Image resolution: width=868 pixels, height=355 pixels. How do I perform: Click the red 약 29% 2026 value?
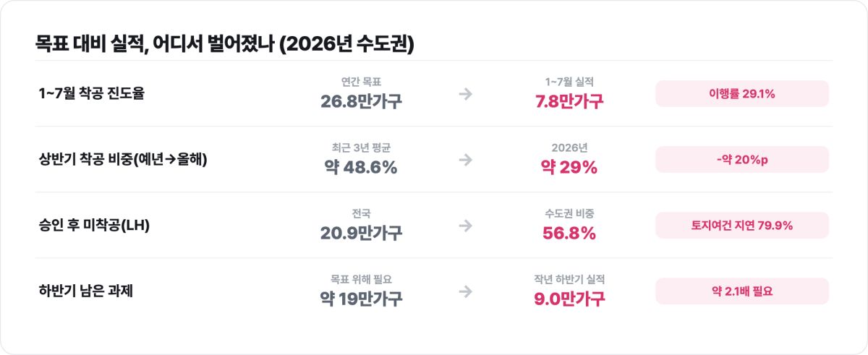[x=569, y=167]
